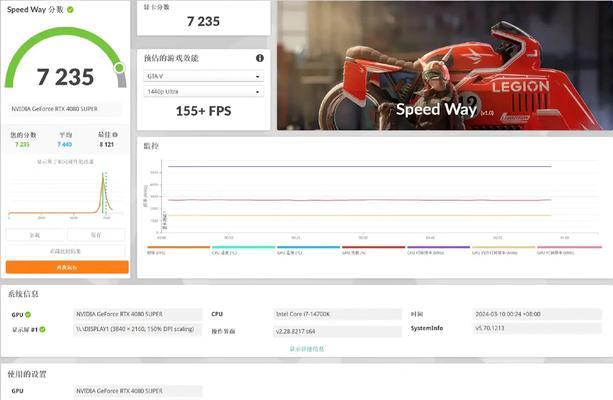Click the GPU field in system info section
Screen dimensions: 613x400
[x=138, y=314]
